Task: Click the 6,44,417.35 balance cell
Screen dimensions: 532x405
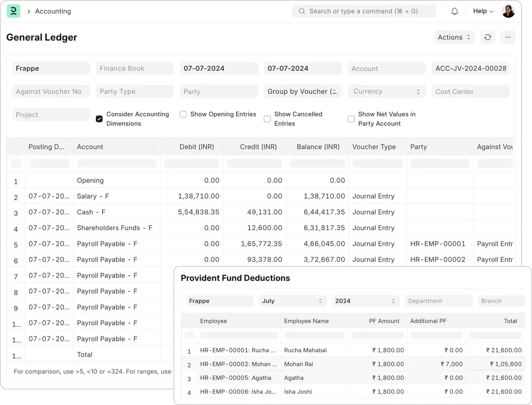Action: point(318,212)
